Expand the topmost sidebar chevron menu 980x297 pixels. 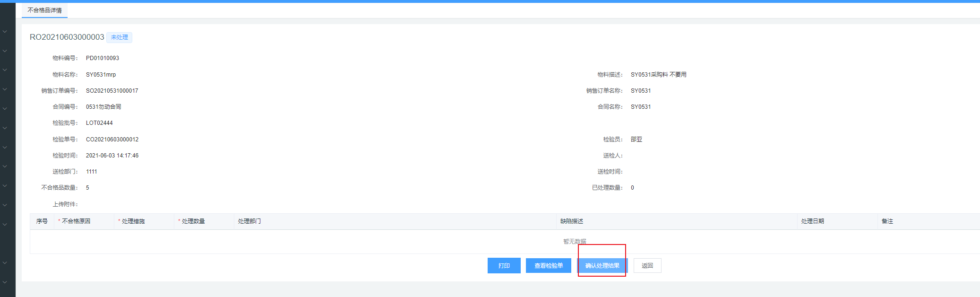coord(5,32)
